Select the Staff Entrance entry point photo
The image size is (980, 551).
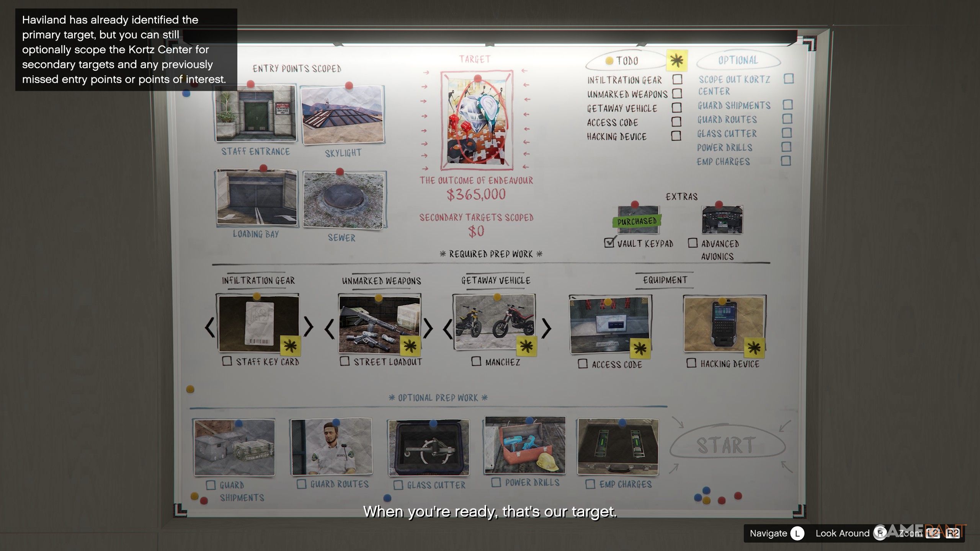(x=256, y=114)
